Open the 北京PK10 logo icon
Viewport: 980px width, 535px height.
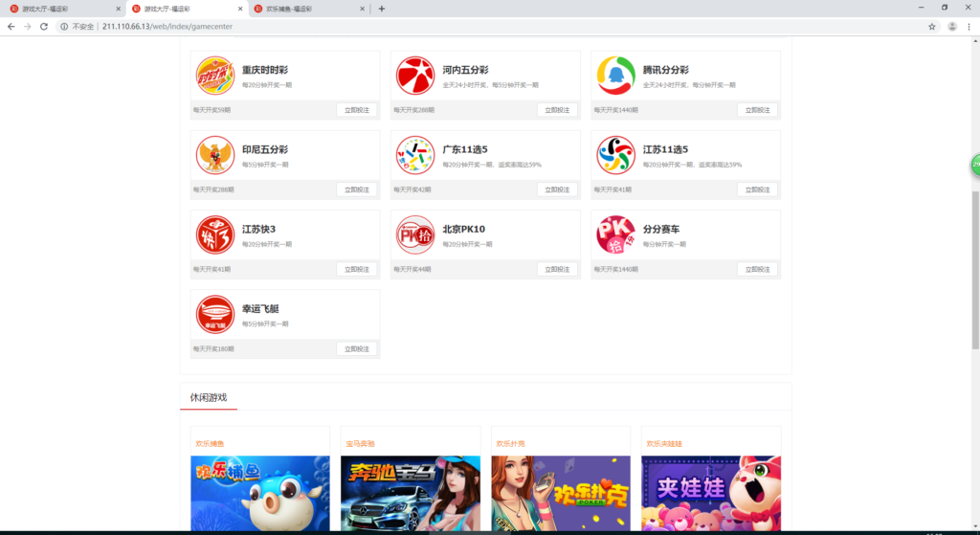click(415, 234)
